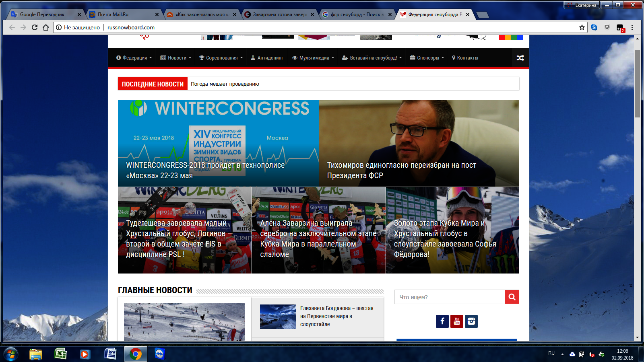
Task: Open the ski slope news thumbnail
Action: tap(184, 322)
